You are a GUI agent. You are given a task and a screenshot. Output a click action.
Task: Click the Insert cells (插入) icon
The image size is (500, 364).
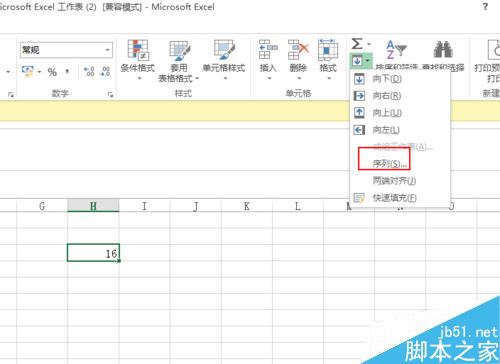point(268,49)
